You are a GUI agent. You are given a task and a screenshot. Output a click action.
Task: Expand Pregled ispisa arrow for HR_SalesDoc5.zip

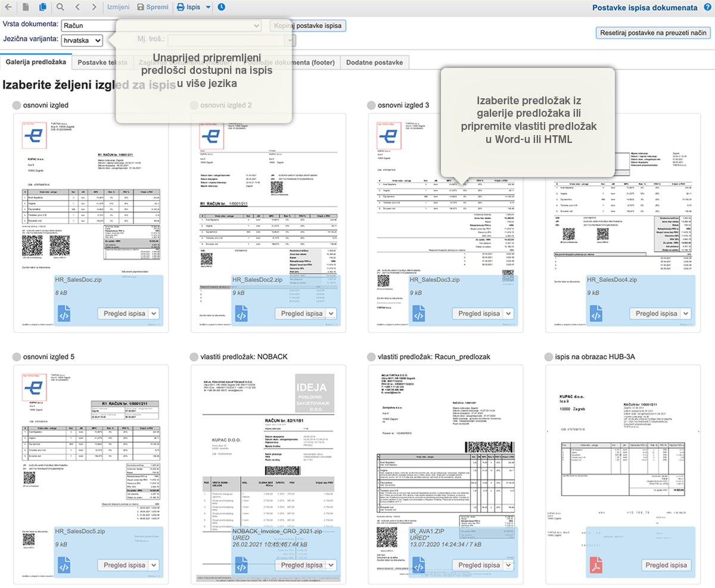[x=154, y=565]
